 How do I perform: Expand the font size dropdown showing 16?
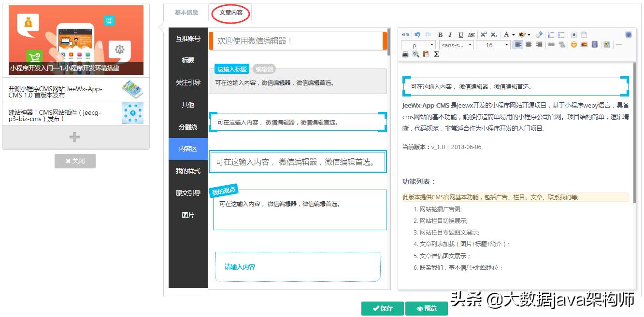point(492,45)
